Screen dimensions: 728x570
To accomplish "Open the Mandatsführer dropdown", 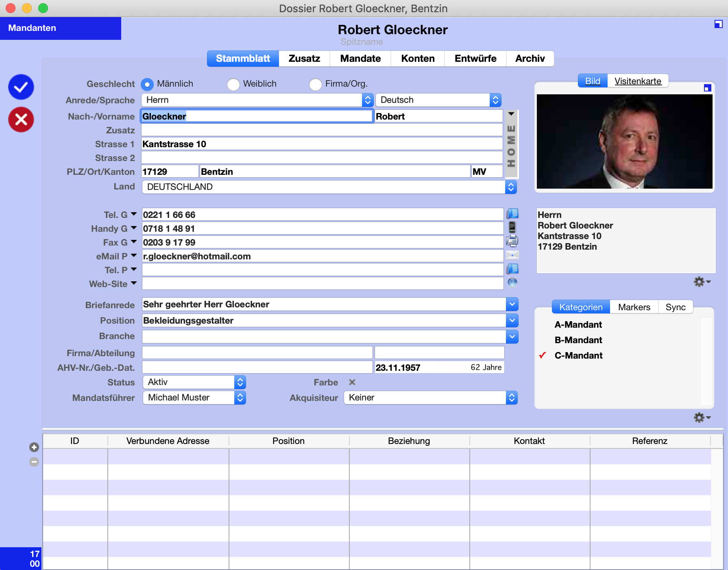I will (194, 398).
